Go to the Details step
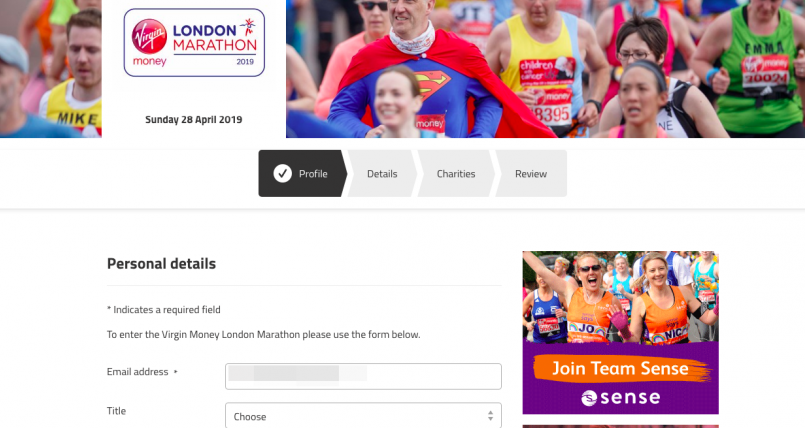The height and width of the screenshot is (428, 805). point(382,173)
